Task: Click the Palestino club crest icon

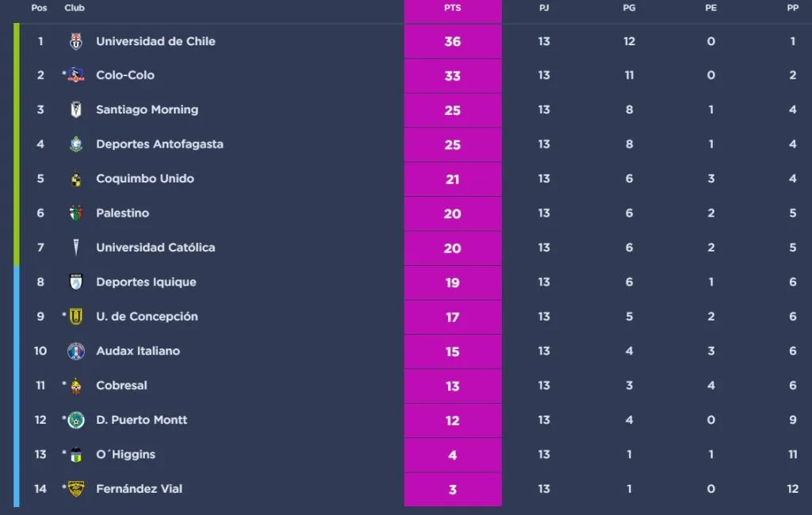Action: pyautogui.click(x=76, y=213)
